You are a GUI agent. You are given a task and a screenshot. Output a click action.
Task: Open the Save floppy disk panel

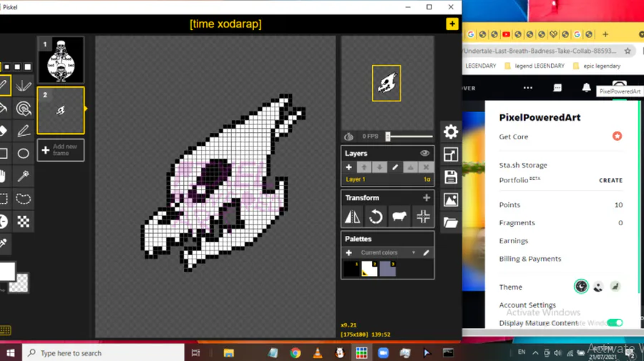[451, 177]
